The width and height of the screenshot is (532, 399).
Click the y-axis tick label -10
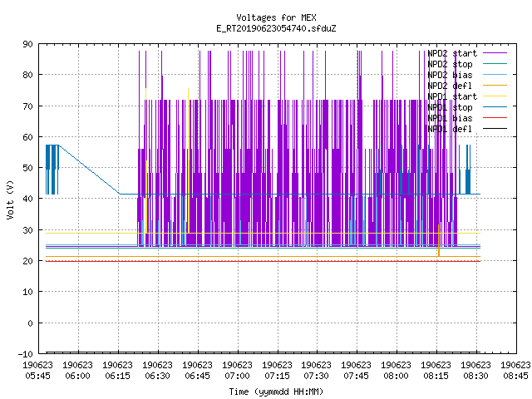point(26,354)
